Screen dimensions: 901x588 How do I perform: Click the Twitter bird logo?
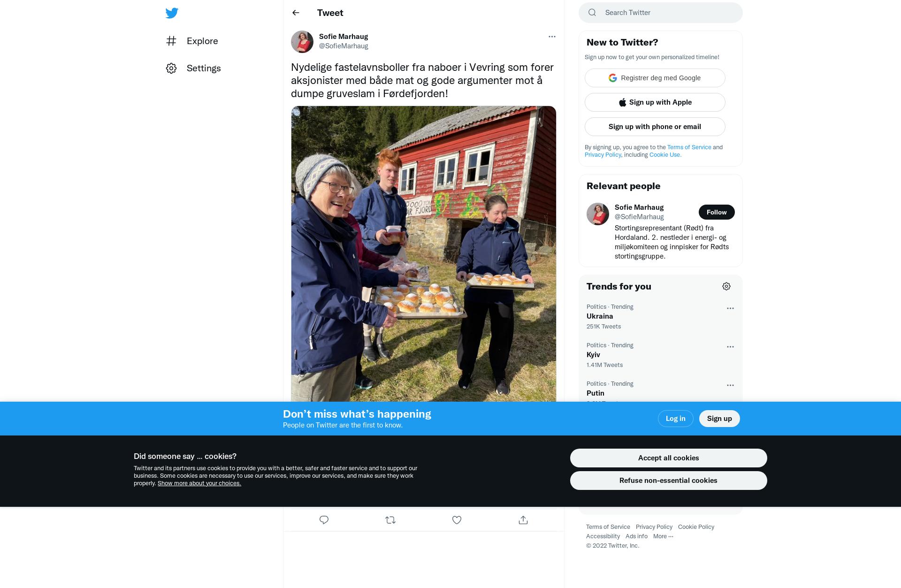[172, 13]
